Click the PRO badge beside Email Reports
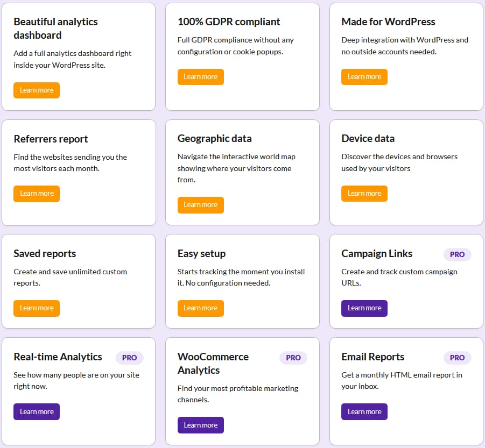Screen dimensions: 485x448 457,358
